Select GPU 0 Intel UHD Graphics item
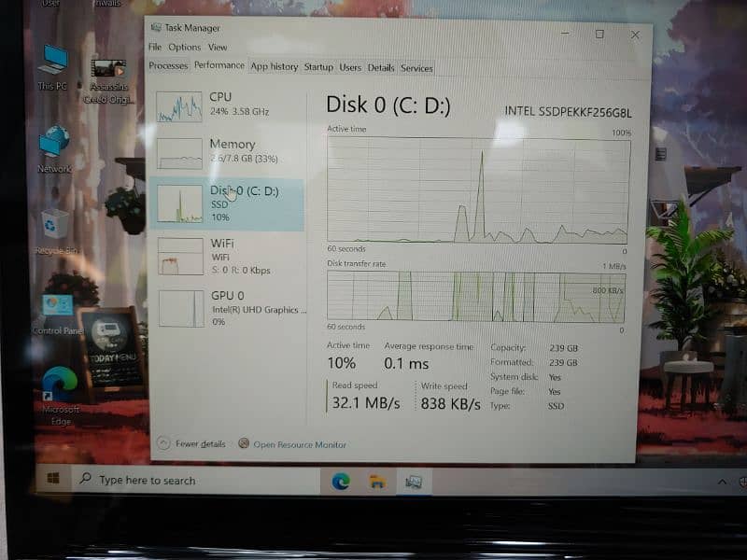The image size is (747, 560). point(228,308)
